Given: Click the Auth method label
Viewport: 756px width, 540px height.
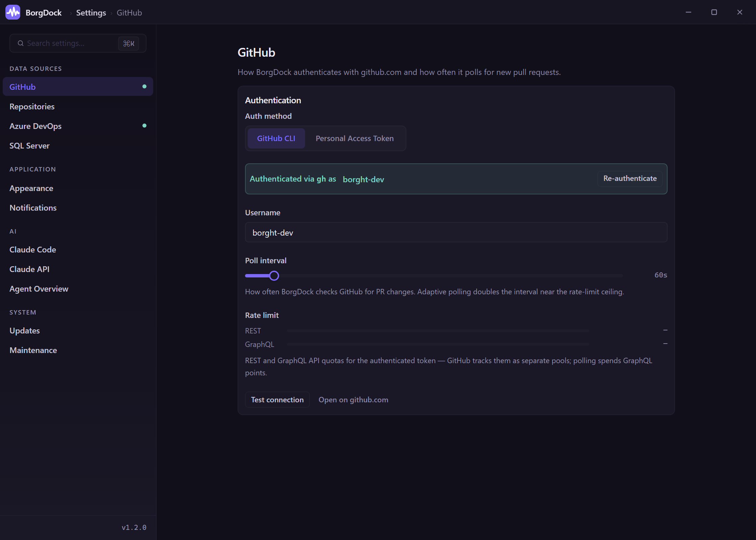Looking at the screenshot, I should (268, 116).
